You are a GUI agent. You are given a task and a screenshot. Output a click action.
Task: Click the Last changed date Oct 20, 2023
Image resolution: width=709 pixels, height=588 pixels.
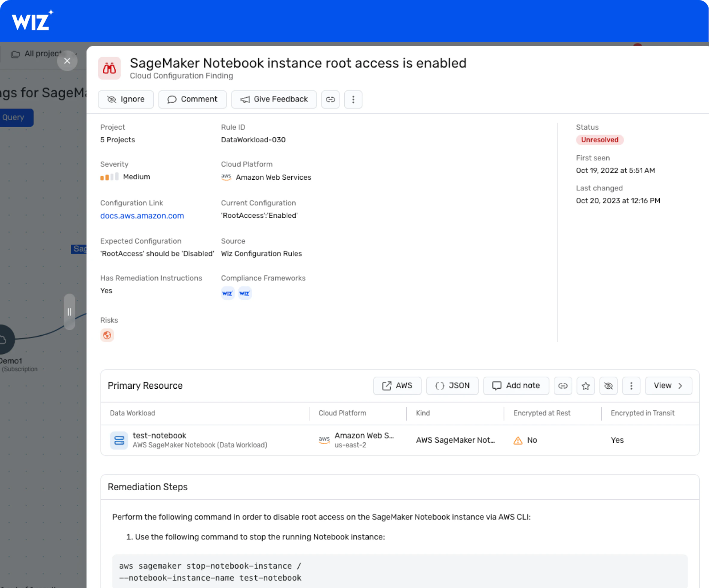click(x=618, y=201)
